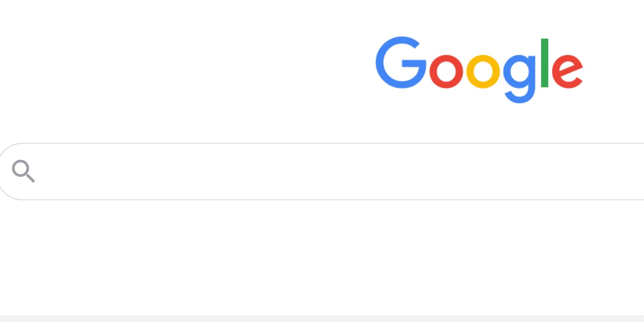Click the magnifying glass search icon

click(x=23, y=171)
